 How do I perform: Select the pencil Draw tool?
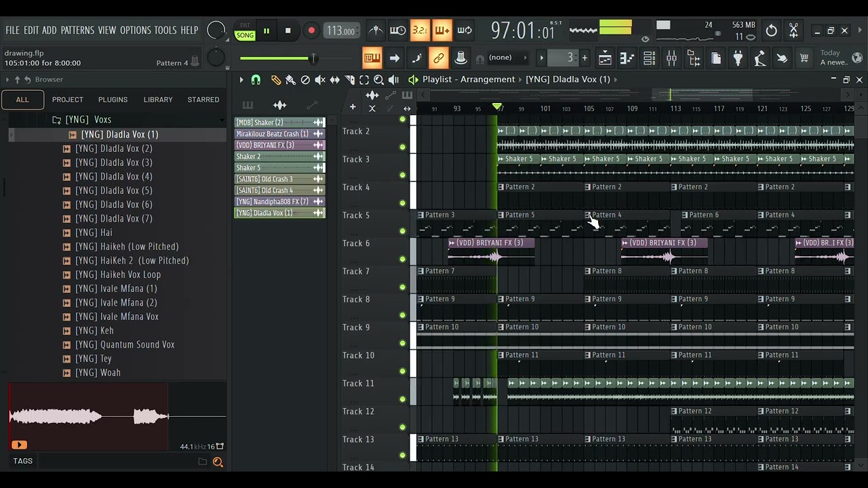point(276,80)
